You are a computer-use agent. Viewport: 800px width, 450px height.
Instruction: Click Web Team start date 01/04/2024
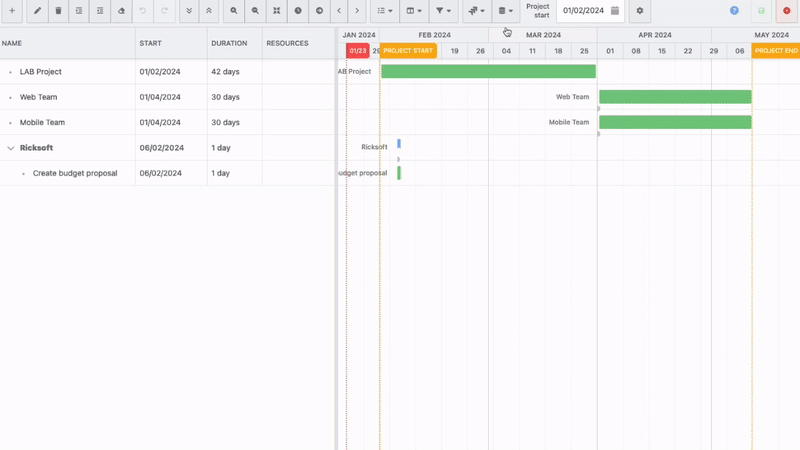click(160, 97)
